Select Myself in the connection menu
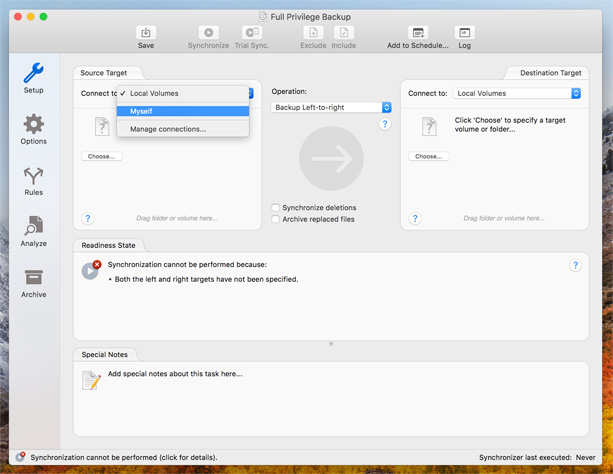 click(183, 111)
